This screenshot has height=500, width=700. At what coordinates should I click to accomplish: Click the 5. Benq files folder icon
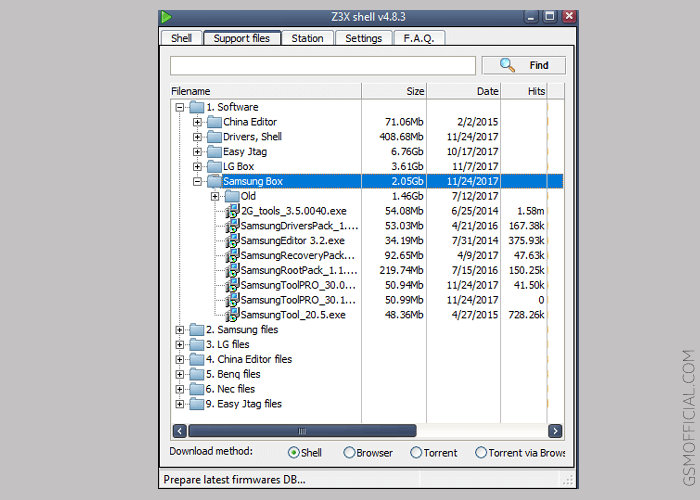[x=197, y=374]
